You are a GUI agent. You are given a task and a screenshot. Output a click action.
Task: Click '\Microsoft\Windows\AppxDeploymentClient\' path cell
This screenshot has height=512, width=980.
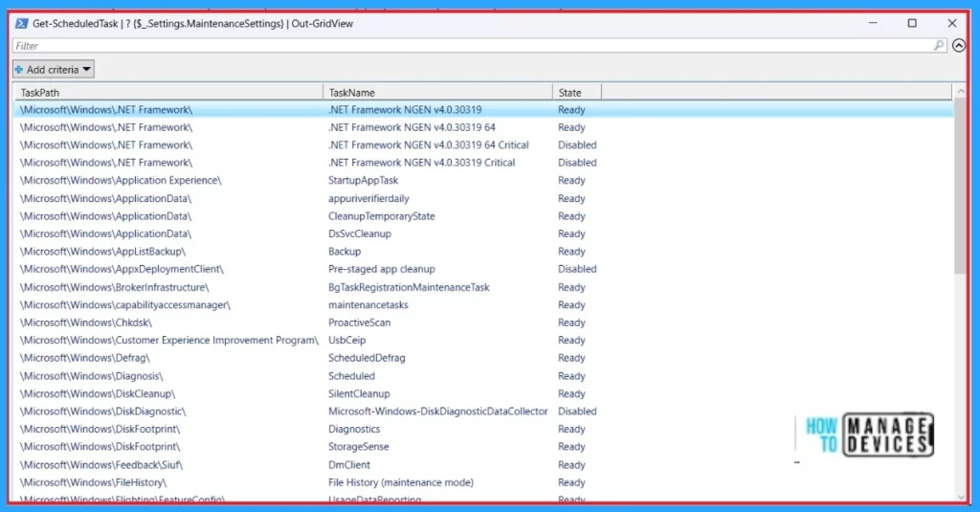coord(122,269)
